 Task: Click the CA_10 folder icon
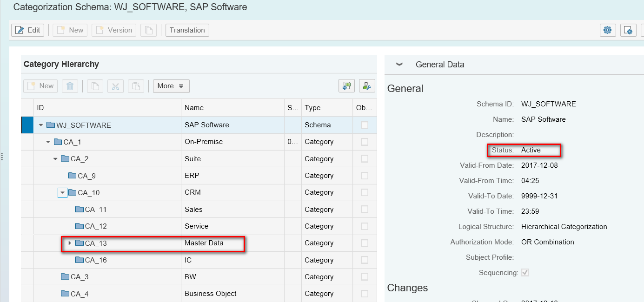coord(73,192)
